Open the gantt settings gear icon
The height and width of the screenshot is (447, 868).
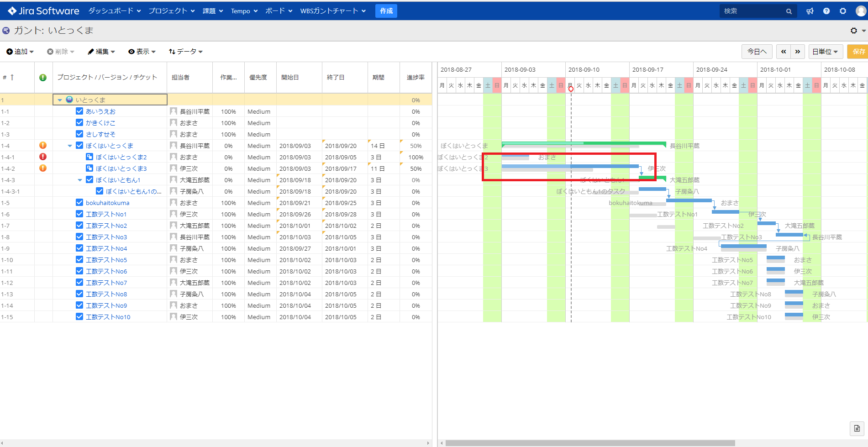pos(854,31)
